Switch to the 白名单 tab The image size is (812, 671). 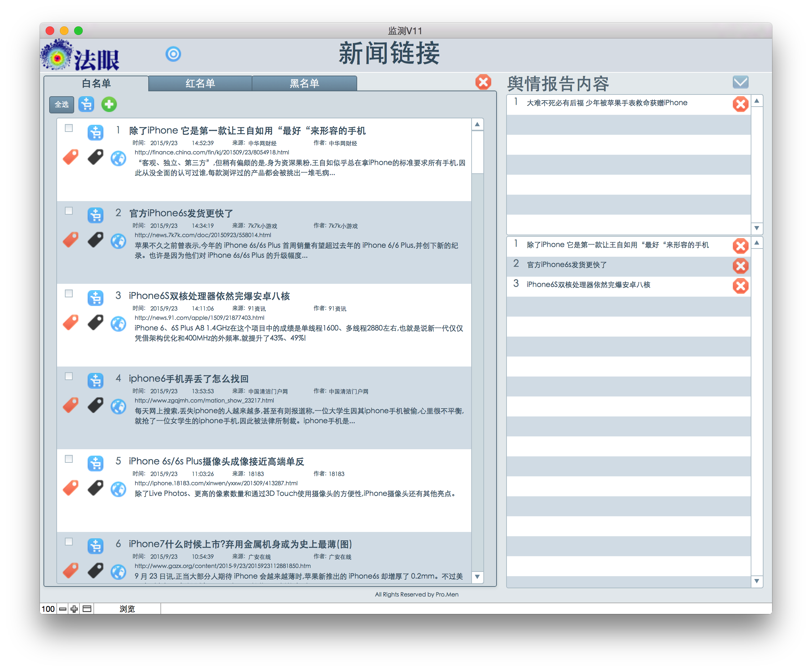(x=96, y=83)
